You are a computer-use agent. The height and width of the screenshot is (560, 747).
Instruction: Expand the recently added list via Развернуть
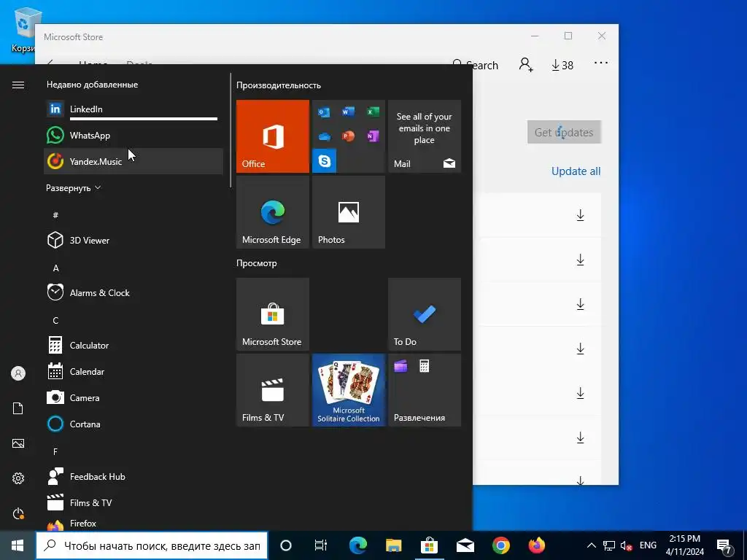coord(74,188)
